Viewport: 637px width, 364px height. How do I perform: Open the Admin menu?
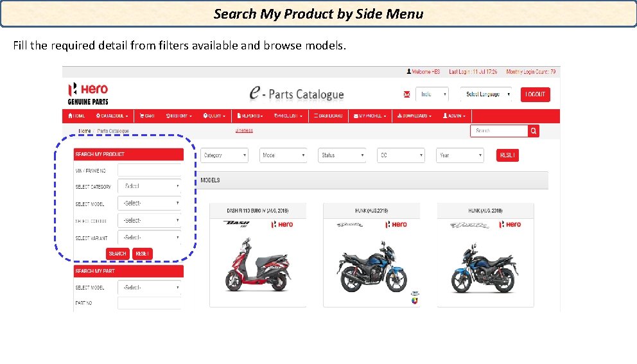coord(454,116)
